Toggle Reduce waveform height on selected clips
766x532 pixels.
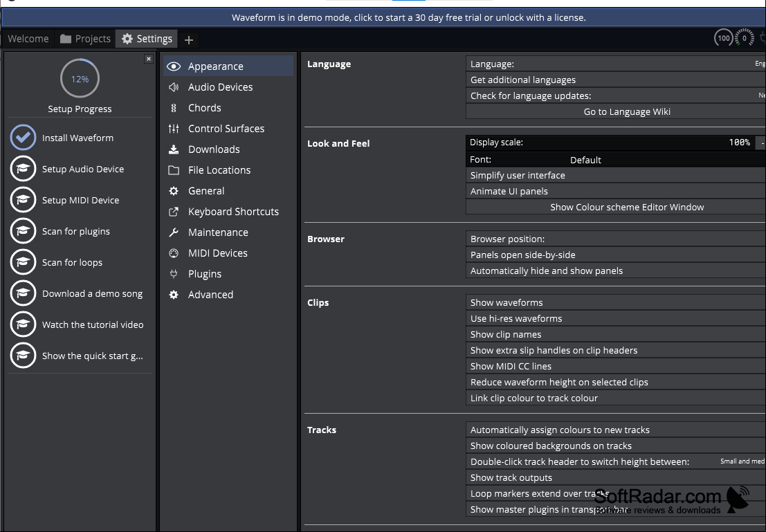click(616, 382)
